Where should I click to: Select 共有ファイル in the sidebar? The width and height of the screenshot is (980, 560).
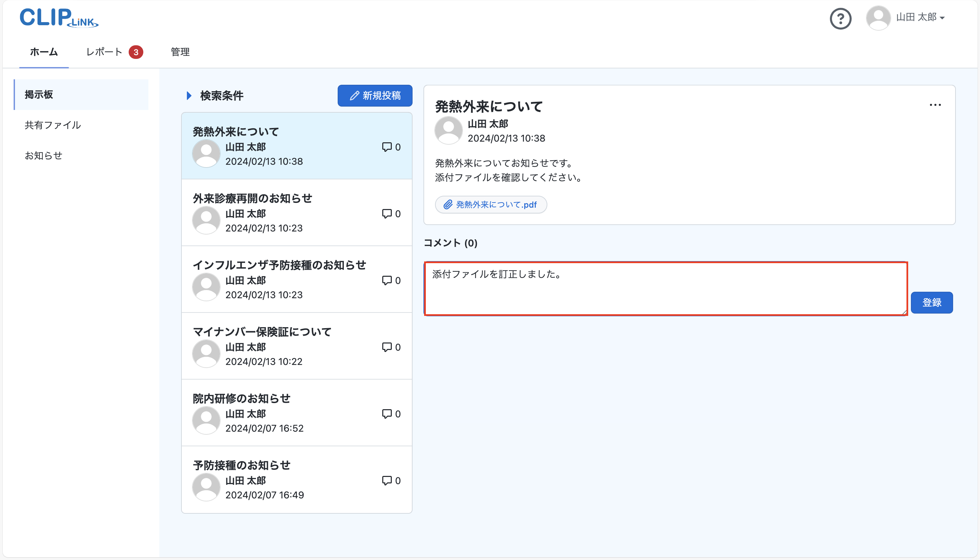tap(53, 125)
